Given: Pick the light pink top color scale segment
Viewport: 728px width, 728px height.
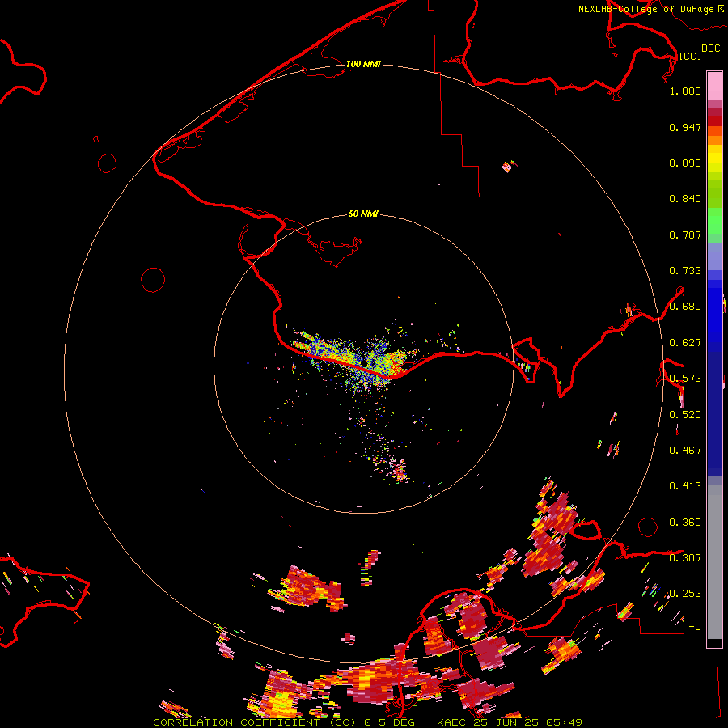Looking at the screenshot, I should coord(714,87).
